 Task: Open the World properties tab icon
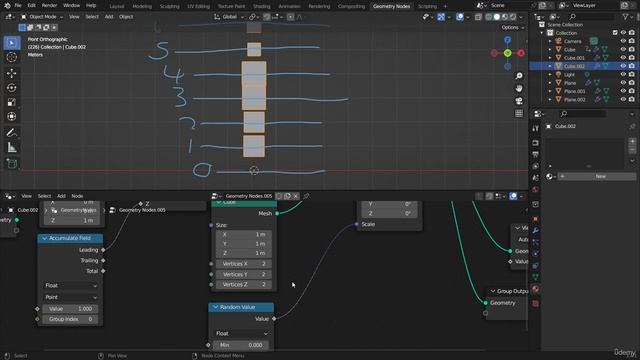point(536,189)
